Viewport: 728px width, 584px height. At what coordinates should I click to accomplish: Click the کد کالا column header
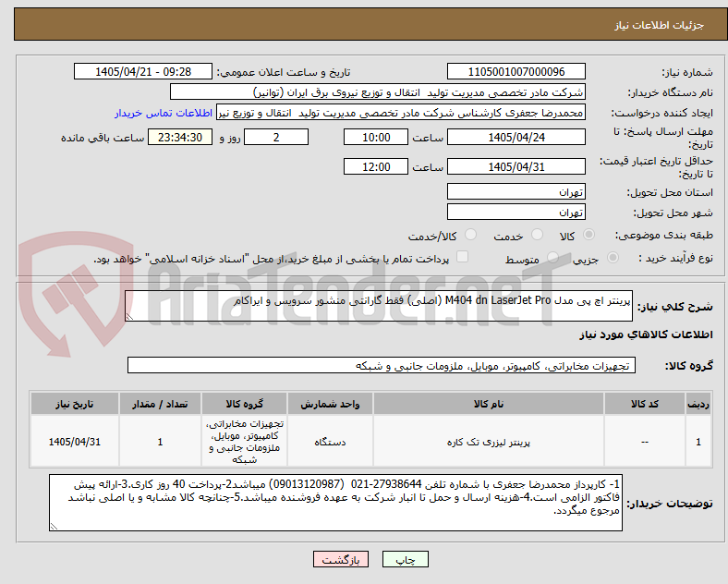[645, 404]
